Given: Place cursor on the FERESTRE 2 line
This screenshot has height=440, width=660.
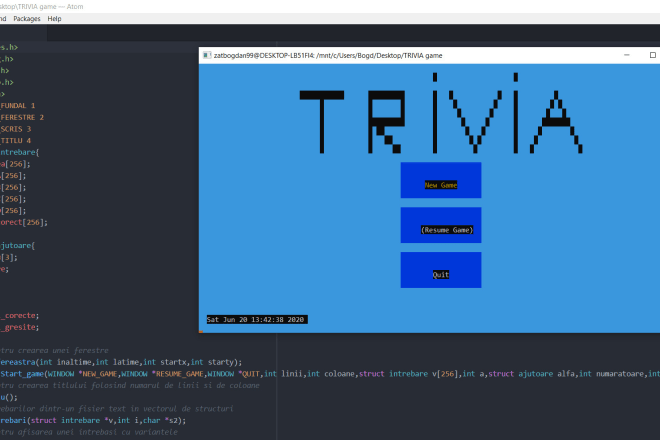Looking at the screenshot, I should [22, 117].
